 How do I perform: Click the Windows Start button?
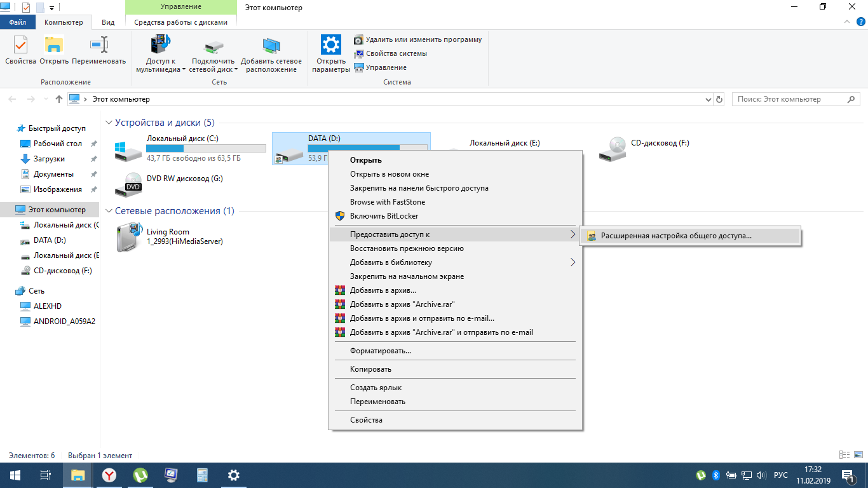(x=15, y=475)
